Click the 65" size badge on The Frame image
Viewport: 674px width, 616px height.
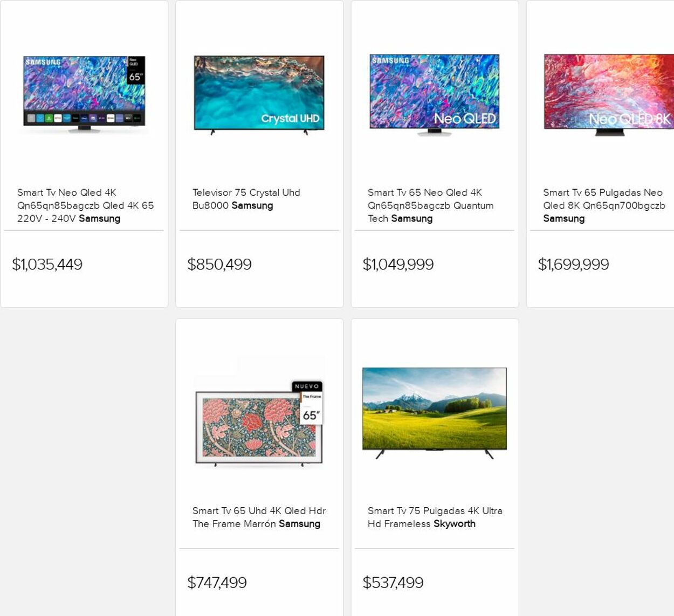(311, 416)
